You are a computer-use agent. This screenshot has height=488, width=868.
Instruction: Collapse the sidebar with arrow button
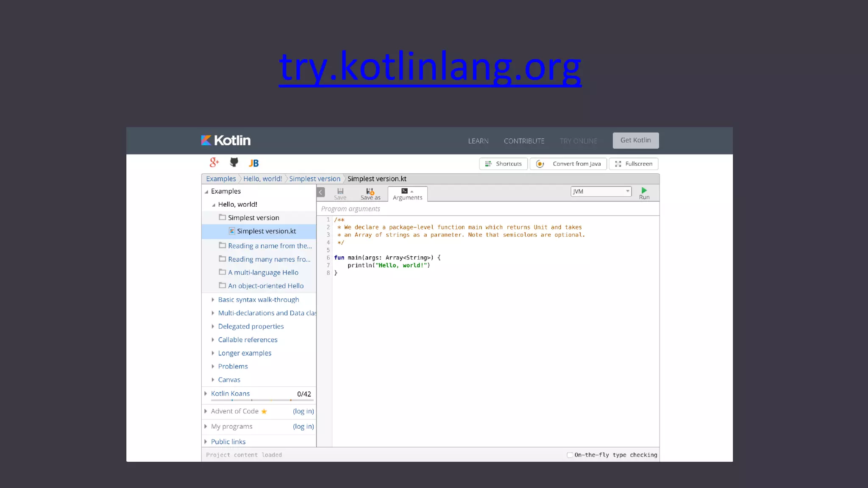321,192
